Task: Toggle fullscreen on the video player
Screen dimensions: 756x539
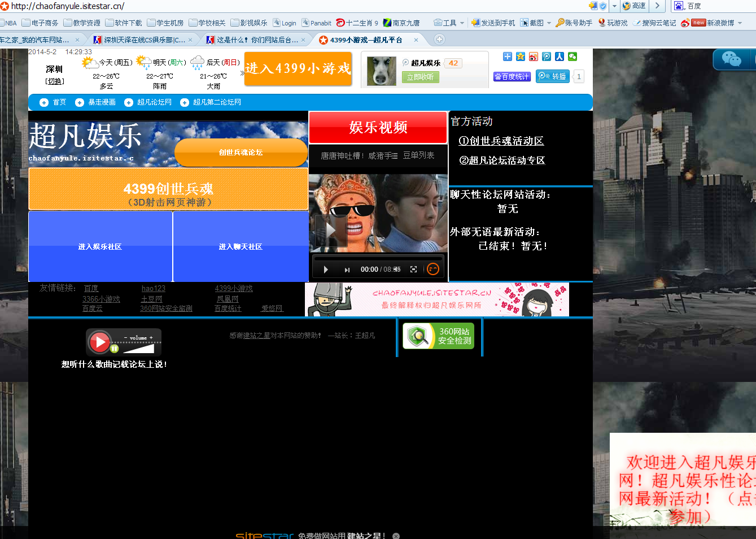Action: pyautogui.click(x=414, y=269)
